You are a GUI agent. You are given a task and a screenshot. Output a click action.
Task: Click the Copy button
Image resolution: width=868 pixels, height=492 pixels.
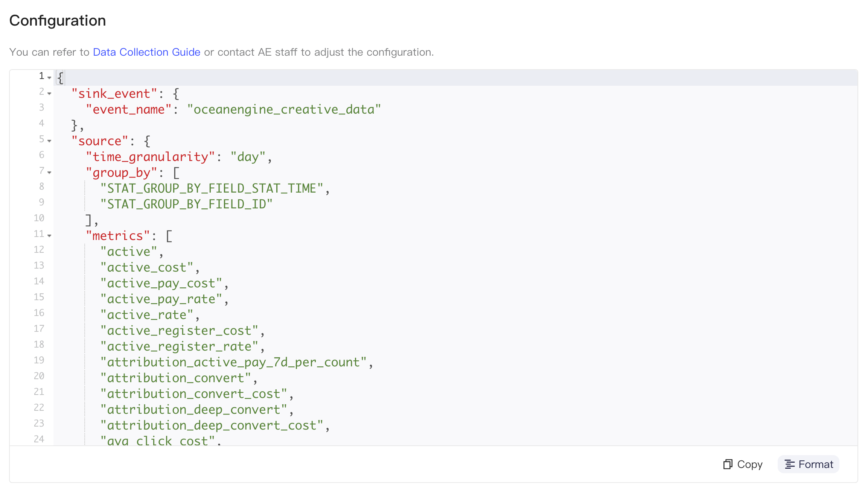pyautogui.click(x=743, y=464)
